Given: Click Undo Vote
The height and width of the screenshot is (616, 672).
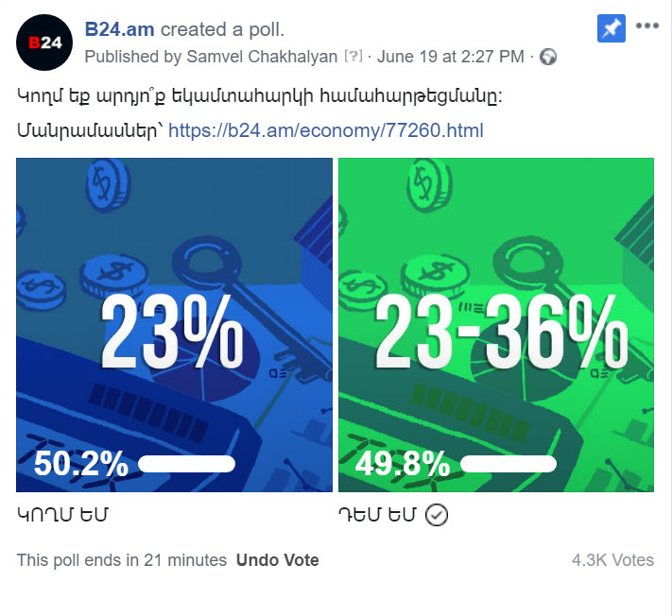Looking at the screenshot, I should tap(277, 560).
